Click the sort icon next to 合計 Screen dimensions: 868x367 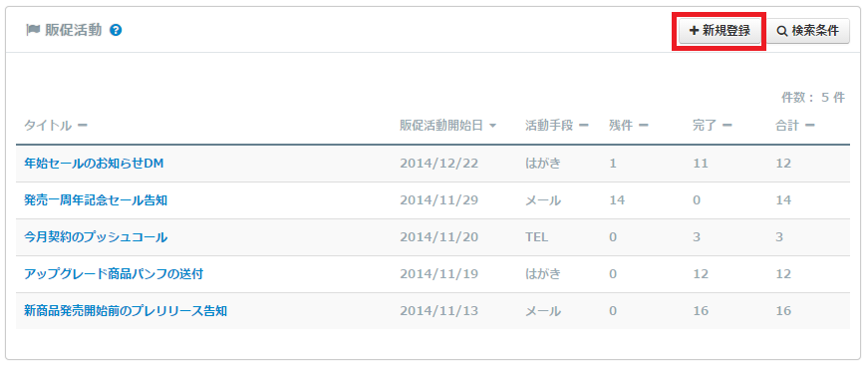[809, 126]
